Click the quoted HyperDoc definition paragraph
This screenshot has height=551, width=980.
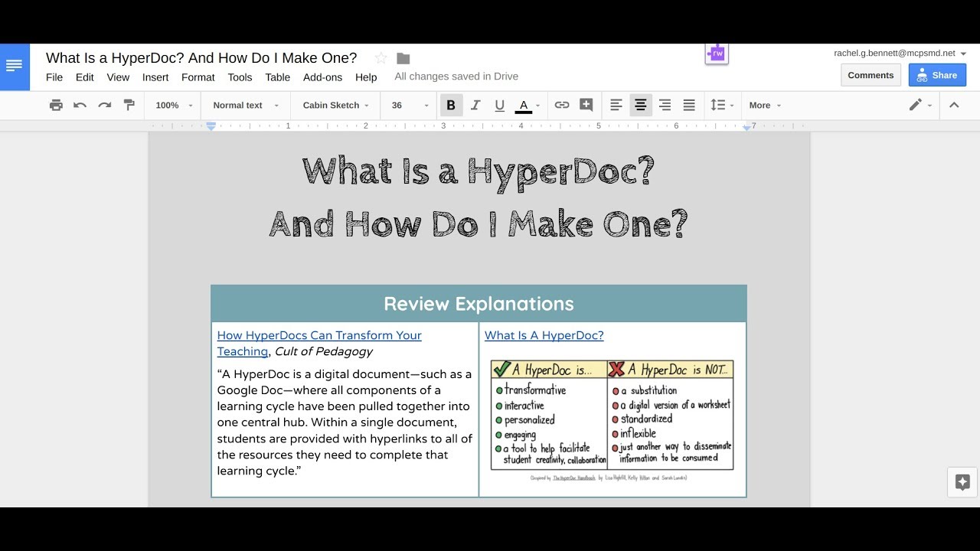[345, 422]
